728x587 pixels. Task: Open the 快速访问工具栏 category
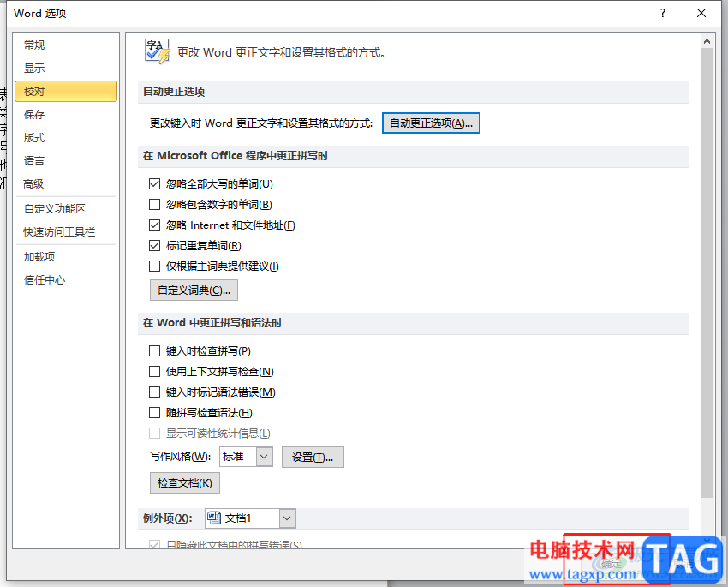[65, 231]
